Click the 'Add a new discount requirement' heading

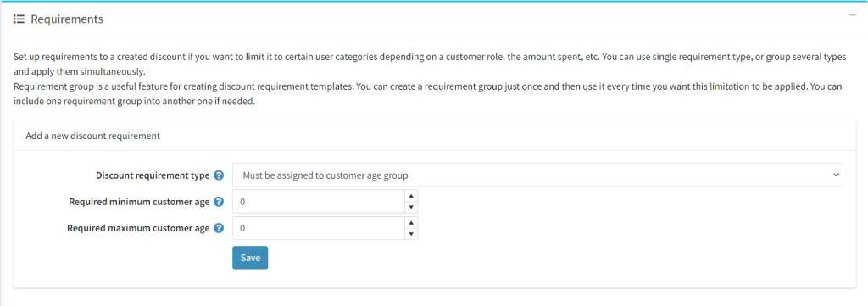pos(93,136)
